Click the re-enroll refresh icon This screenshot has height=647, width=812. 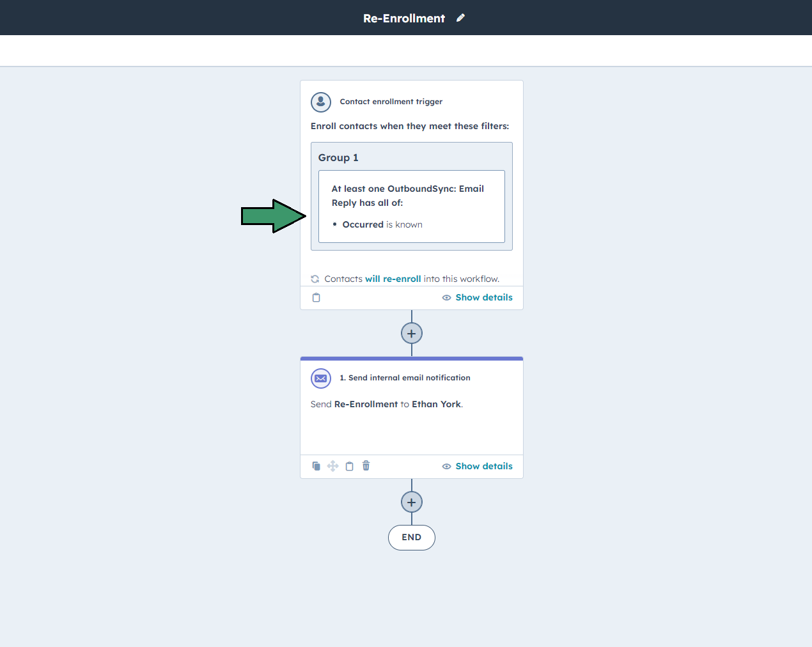click(x=315, y=279)
